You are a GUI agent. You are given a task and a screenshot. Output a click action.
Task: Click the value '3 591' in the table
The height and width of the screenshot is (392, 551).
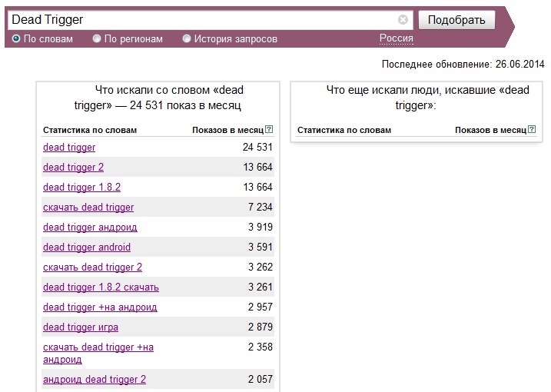point(261,247)
